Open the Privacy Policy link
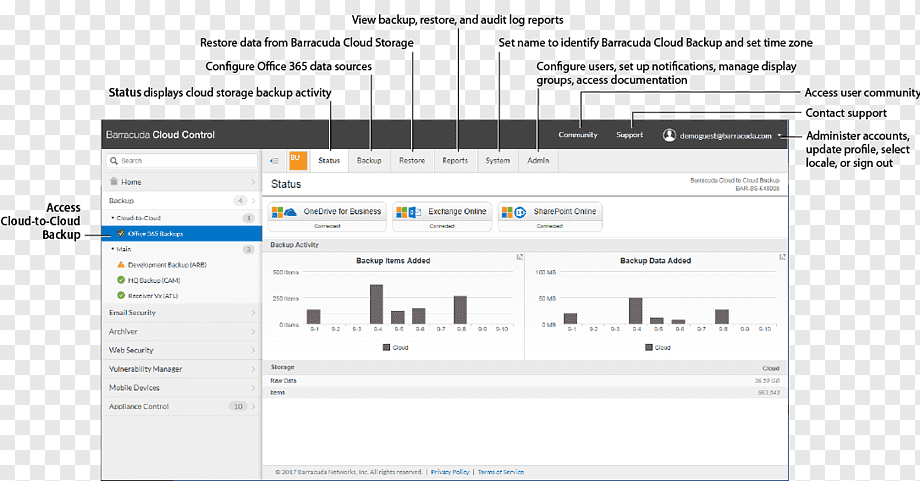The height and width of the screenshot is (481, 920). [x=450, y=472]
